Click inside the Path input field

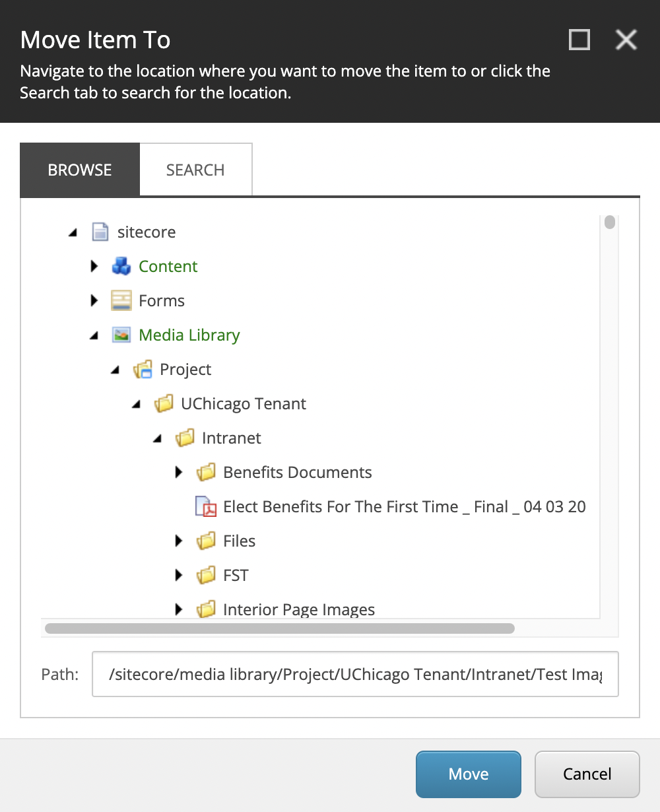pos(355,674)
